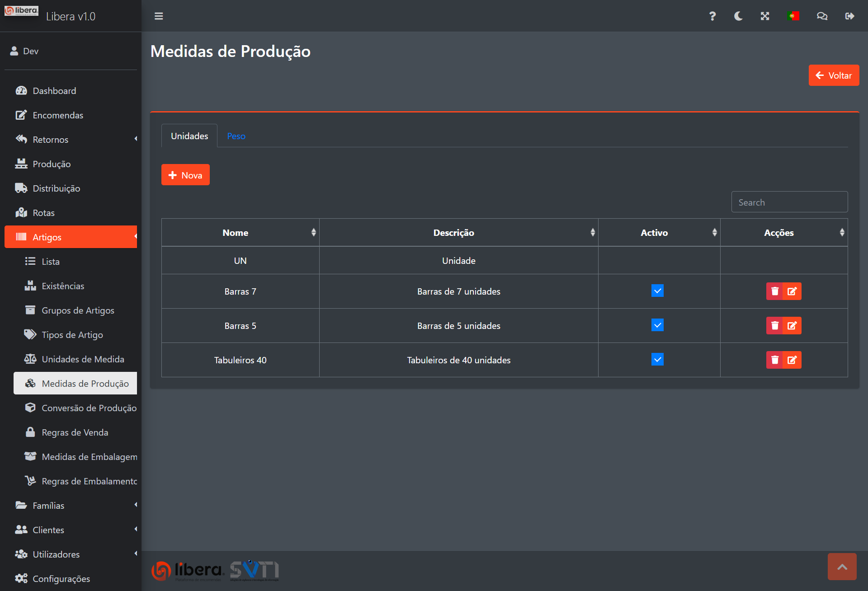This screenshot has height=591, width=868.
Task: Toggle dark mode with the moon icon
Action: pyautogui.click(x=738, y=16)
